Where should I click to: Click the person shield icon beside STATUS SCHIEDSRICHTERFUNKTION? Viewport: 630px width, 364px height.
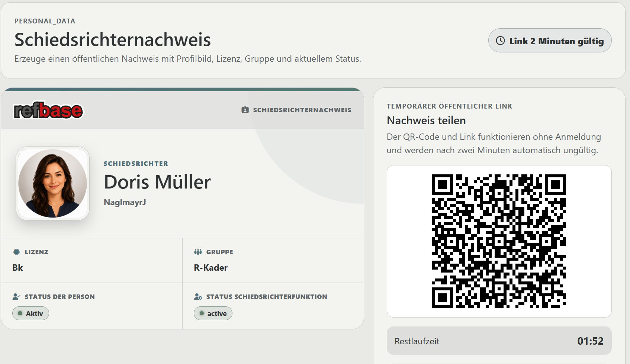[x=198, y=296]
